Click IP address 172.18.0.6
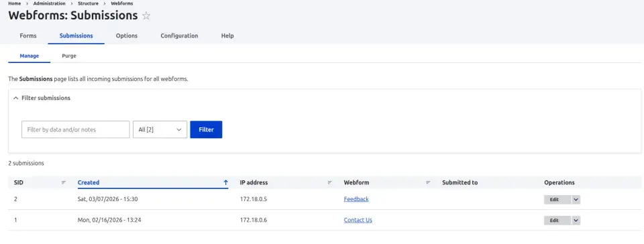The height and width of the screenshot is (244, 644). pos(254,221)
